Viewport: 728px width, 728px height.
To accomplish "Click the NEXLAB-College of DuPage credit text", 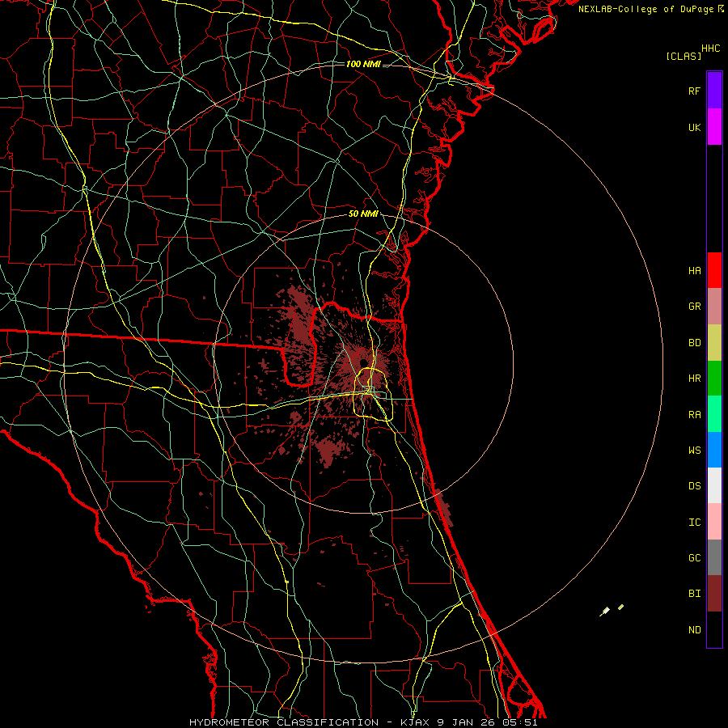I will tap(645, 9).
